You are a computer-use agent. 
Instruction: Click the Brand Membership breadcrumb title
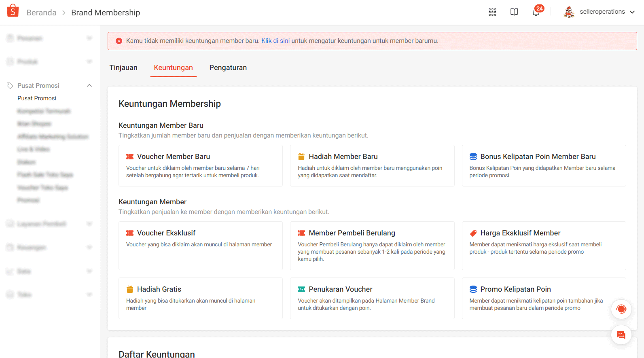(106, 13)
